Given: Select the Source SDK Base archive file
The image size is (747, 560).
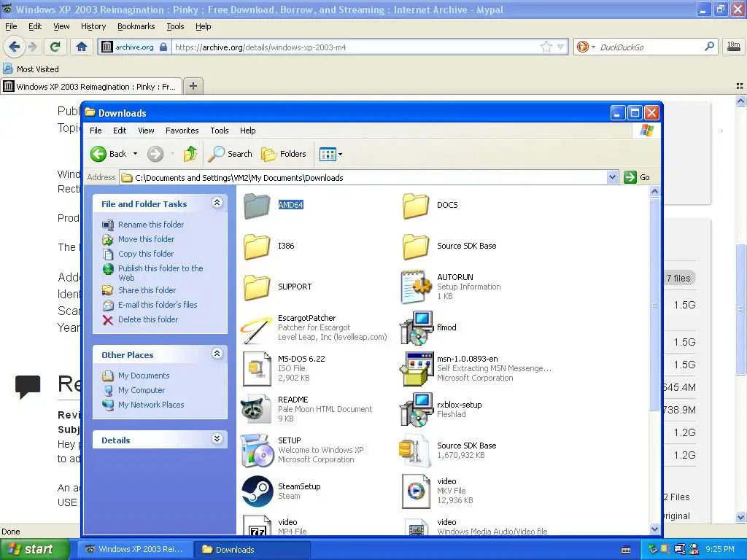Looking at the screenshot, I should pyautogui.click(x=449, y=450).
